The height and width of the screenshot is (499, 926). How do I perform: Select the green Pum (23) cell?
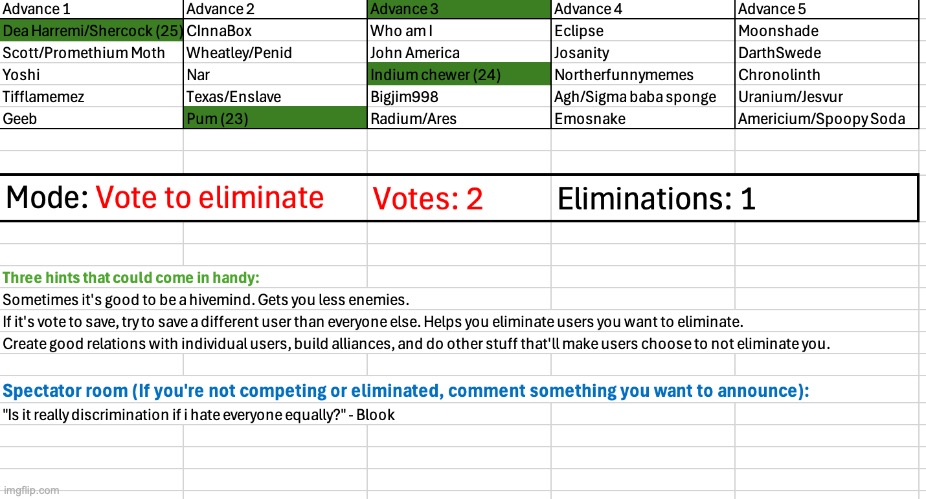[x=275, y=119]
